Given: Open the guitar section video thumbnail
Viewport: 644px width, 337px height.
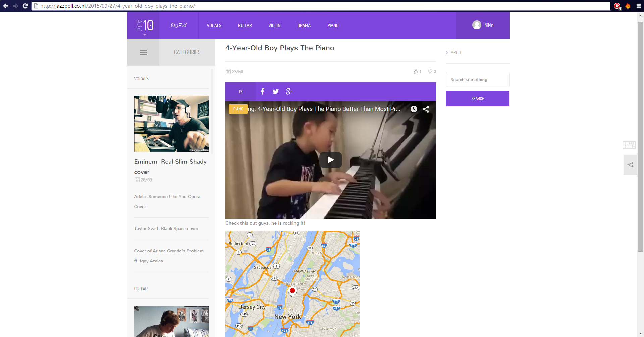Looking at the screenshot, I should point(171,321).
